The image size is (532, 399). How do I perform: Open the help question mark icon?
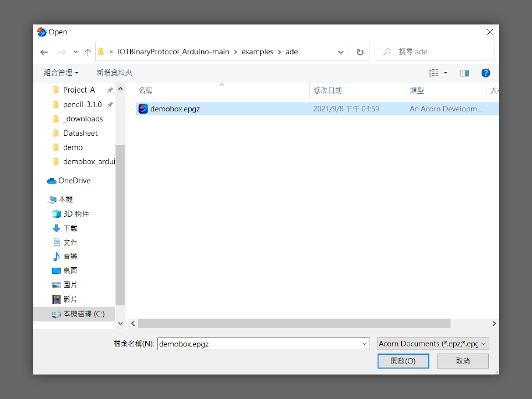(485, 73)
